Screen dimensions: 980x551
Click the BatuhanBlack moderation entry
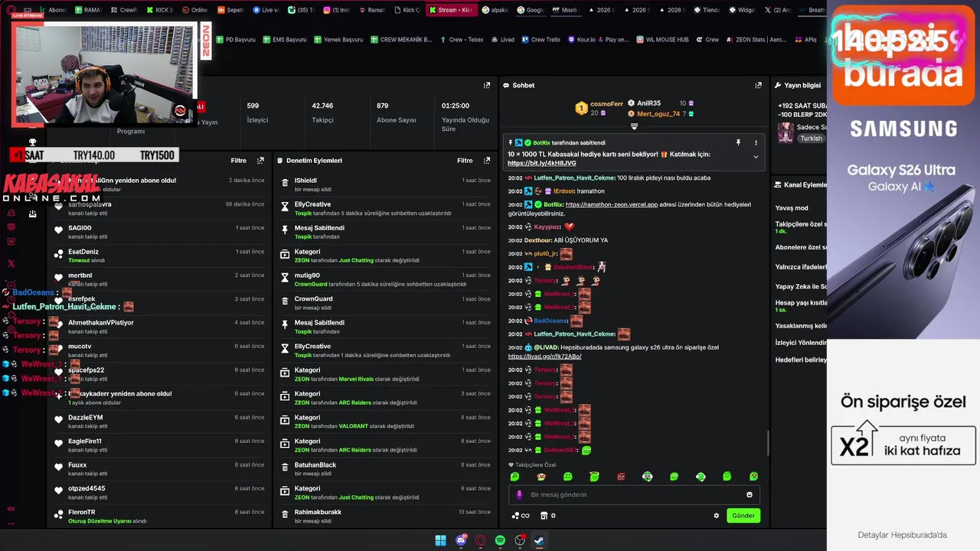pyautogui.click(x=386, y=469)
